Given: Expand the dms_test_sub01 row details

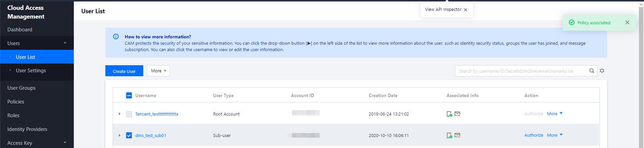Looking at the screenshot, I should tap(120, 135).
